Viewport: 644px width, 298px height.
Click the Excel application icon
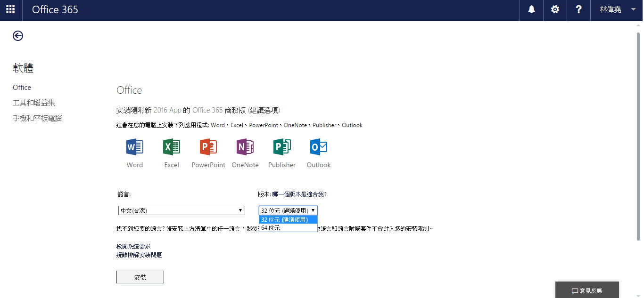point(172,147)
